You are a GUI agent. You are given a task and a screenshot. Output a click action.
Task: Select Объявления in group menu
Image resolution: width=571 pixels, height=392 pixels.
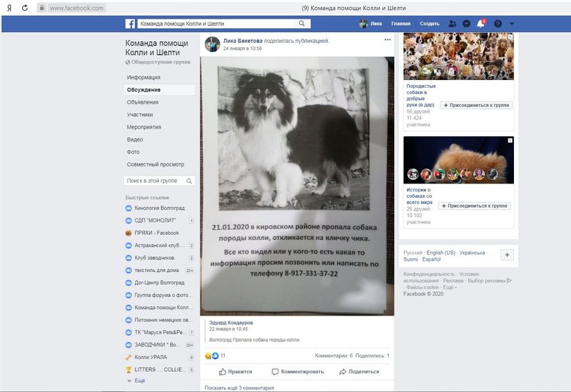(143, 102)
